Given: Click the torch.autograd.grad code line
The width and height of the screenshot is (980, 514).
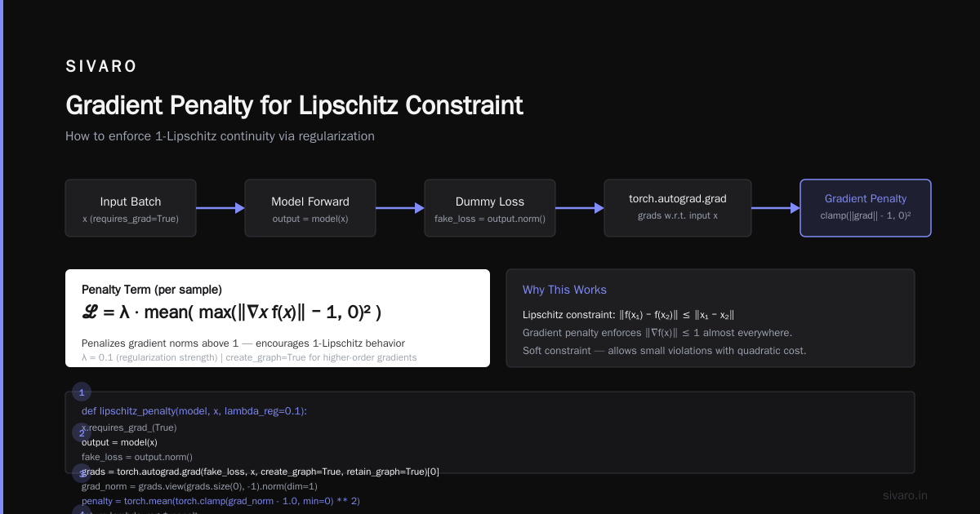Looking at the screenshot, I should [261, 472].
